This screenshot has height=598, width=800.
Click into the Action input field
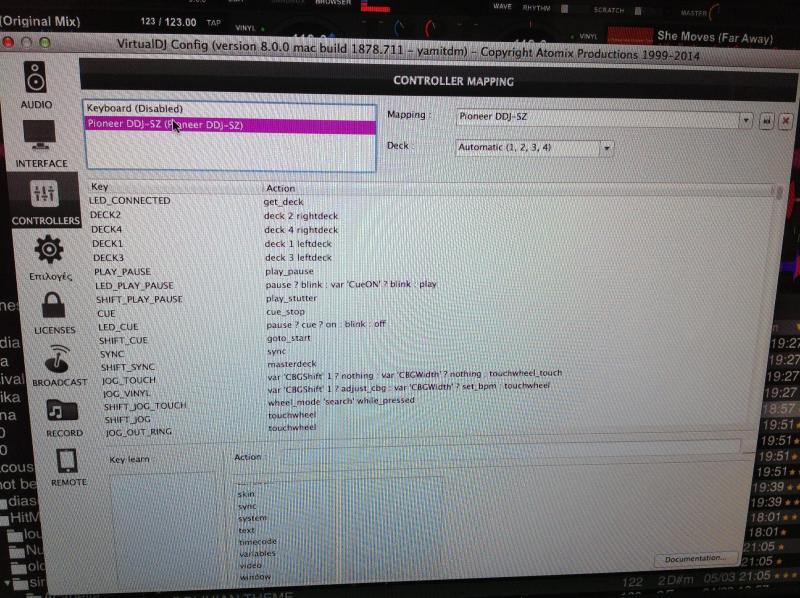tap(510, 451)
